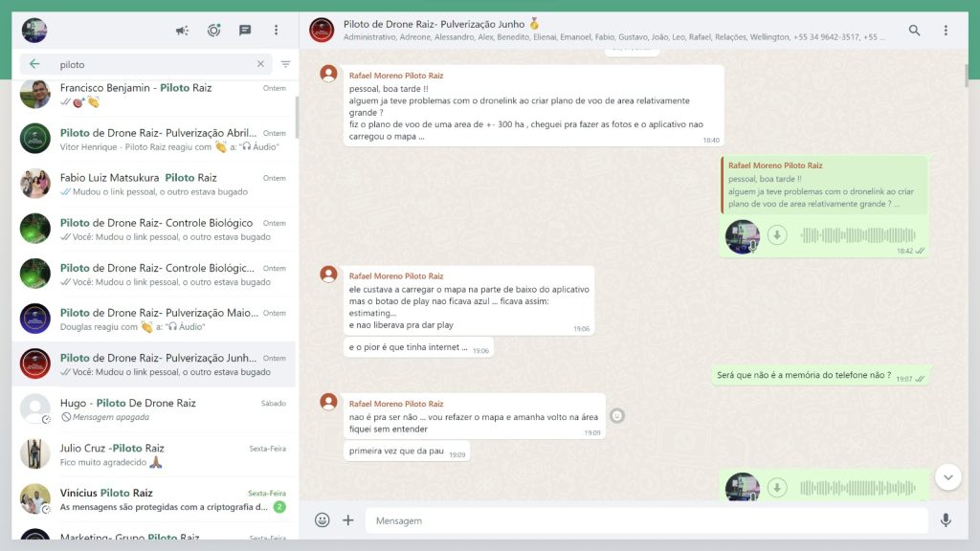Viewport: 980px width, 551px height.
Task: Click the 'Será que não é a memória' message
Action: coord(820,375)
